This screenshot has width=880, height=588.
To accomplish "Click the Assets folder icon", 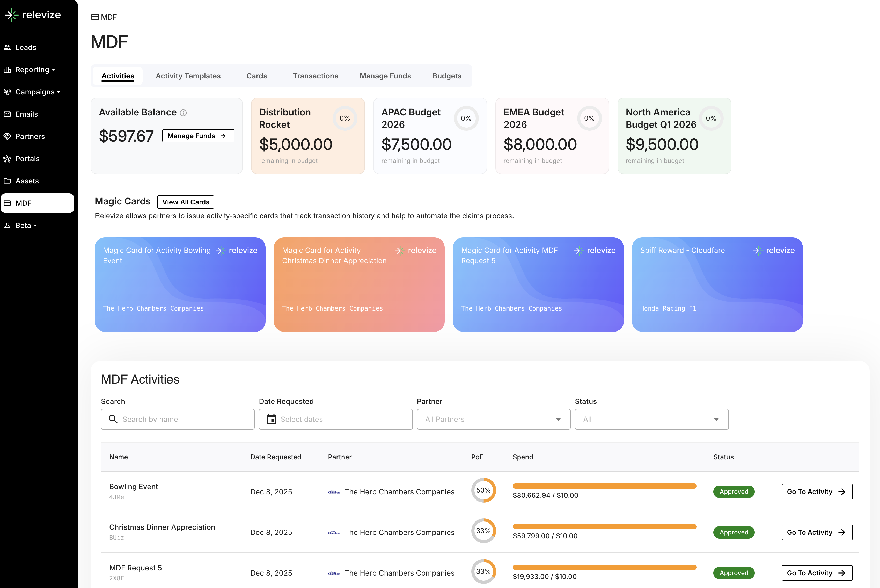I will (x=7, y=181).
